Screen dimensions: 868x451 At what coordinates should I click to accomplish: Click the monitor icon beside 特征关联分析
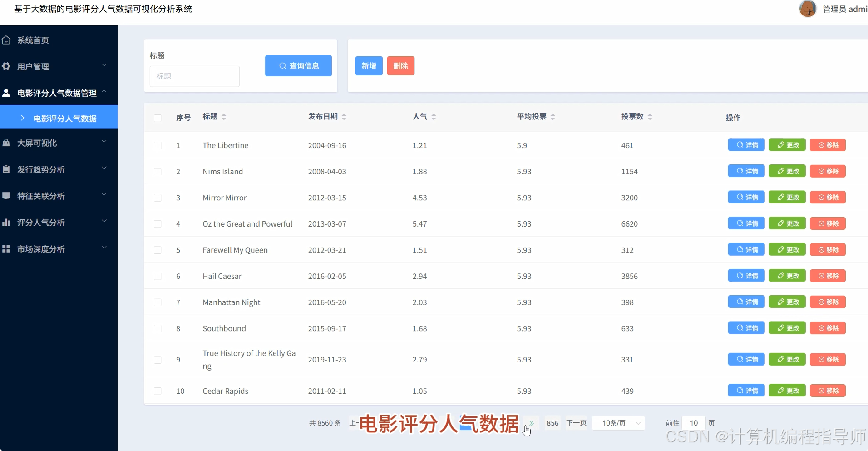[6, 196]
